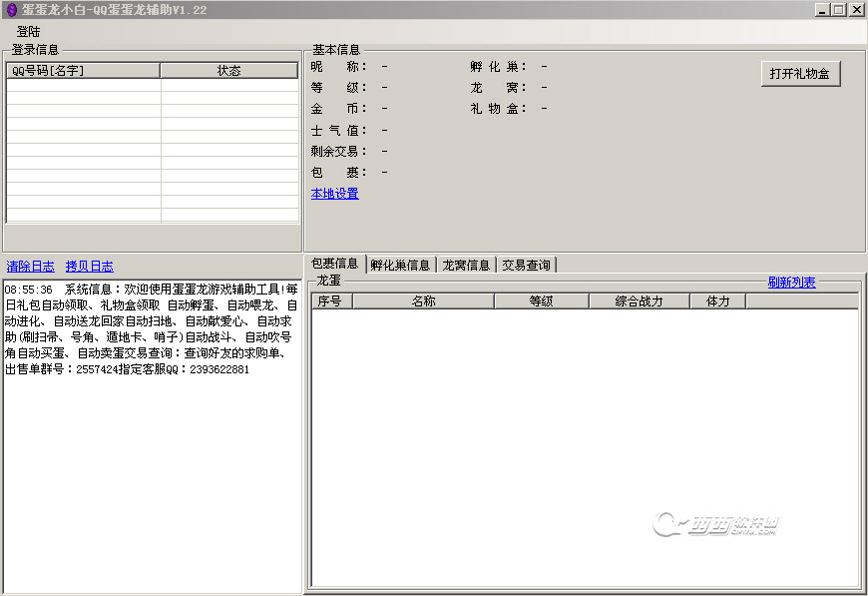868x596 pixels.
Task: Minimize the window
Action: click(823, 9)
